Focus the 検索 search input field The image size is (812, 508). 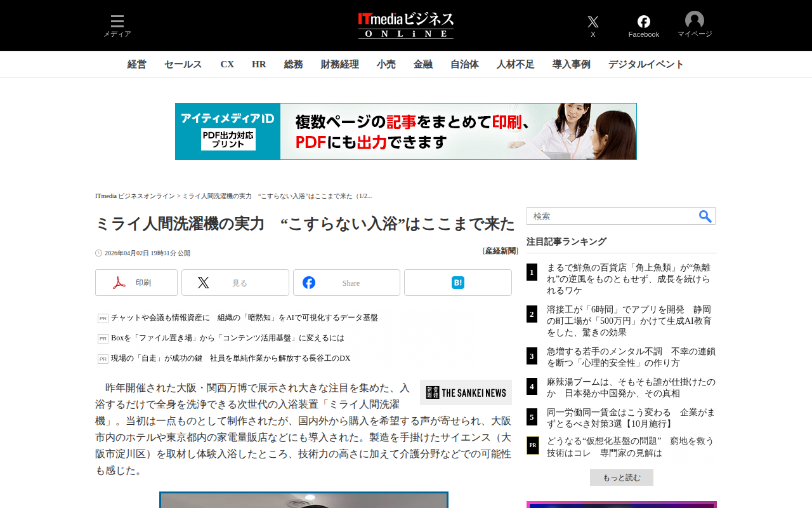coord(612,216)
